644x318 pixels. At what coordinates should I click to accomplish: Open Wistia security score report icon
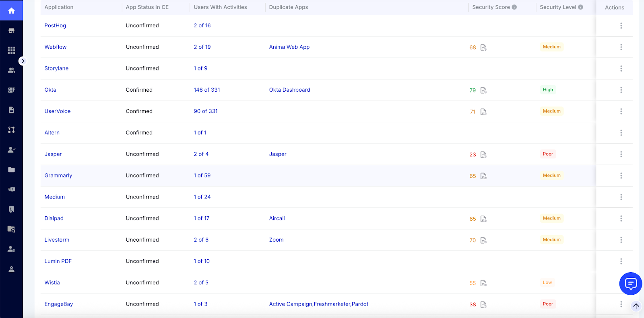tap(483, 283)
